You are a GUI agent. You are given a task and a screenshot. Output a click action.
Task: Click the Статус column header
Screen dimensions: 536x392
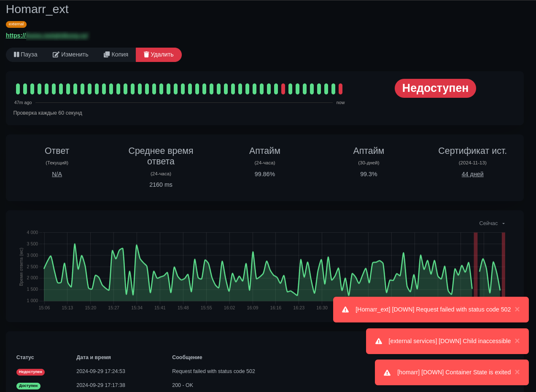tap(25, 357)
